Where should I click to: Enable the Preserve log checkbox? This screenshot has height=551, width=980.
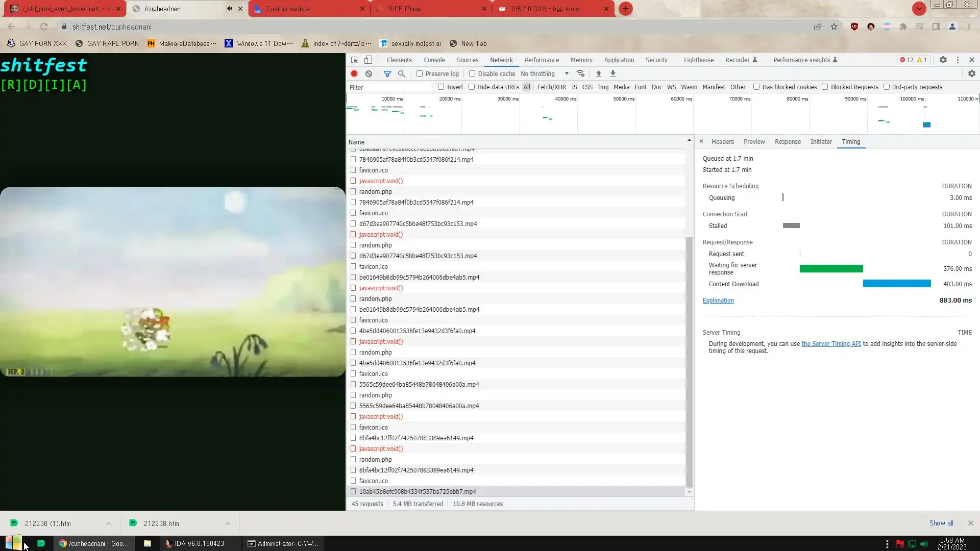(420, 73)
